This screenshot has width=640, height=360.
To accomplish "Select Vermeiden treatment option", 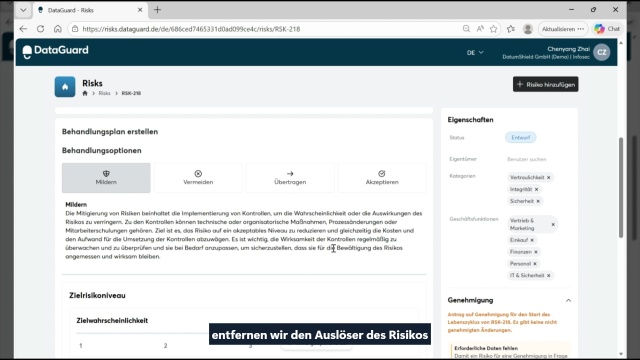I will point(198,178).
